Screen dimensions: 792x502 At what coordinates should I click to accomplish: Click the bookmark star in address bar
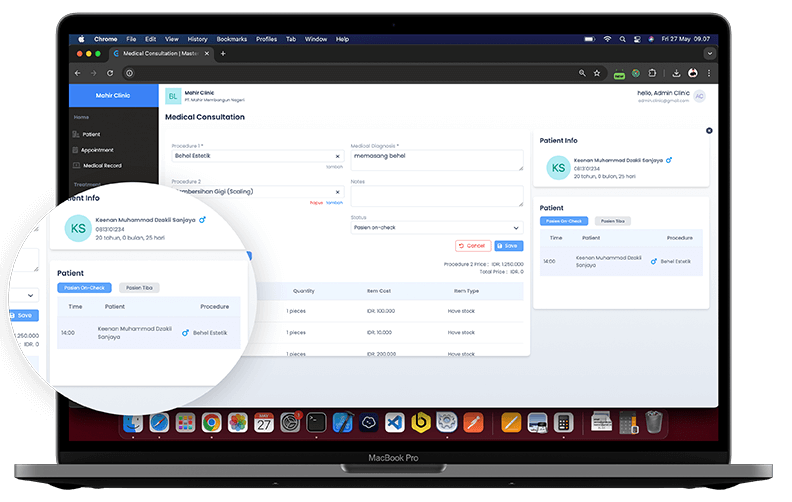coord(597,73)
